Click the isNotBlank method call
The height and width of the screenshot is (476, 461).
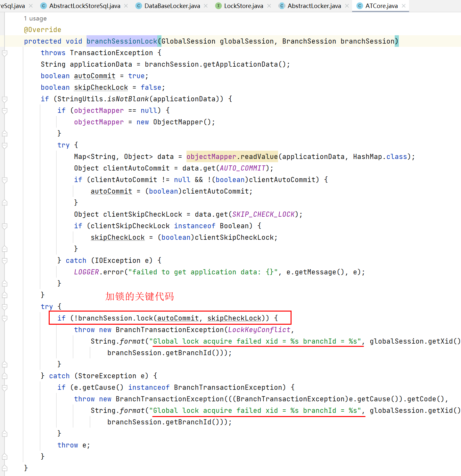(128, 99)
